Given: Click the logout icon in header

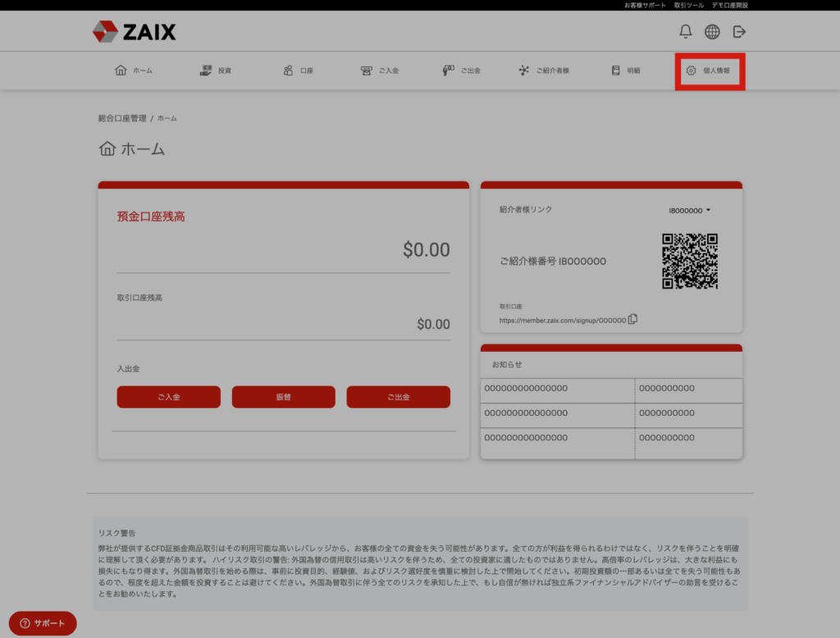Looking at the screenshot, I should [x=739, y=32].
